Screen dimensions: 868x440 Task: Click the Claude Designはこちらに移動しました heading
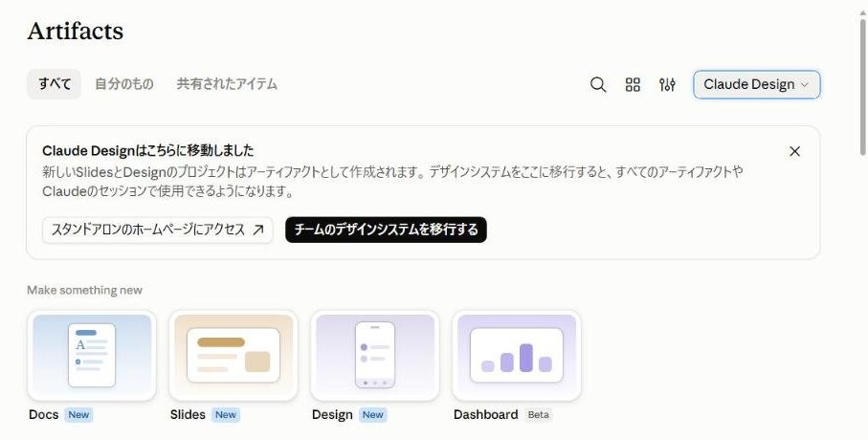pos(147,150)
